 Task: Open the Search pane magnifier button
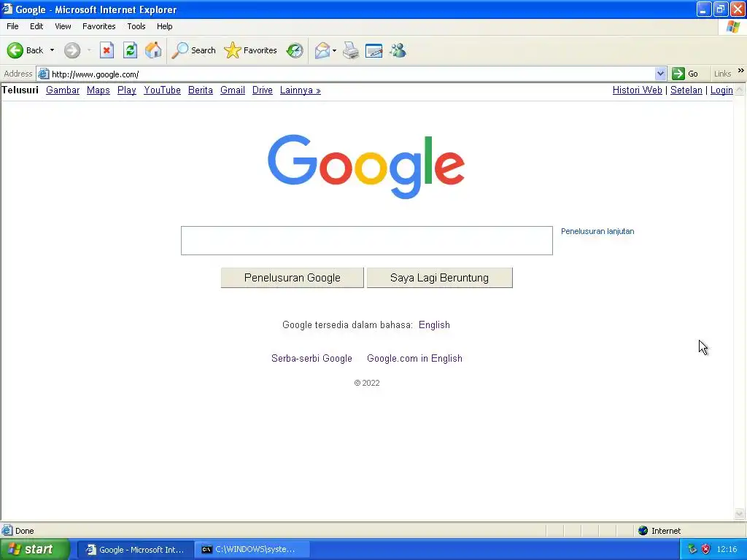194,50
